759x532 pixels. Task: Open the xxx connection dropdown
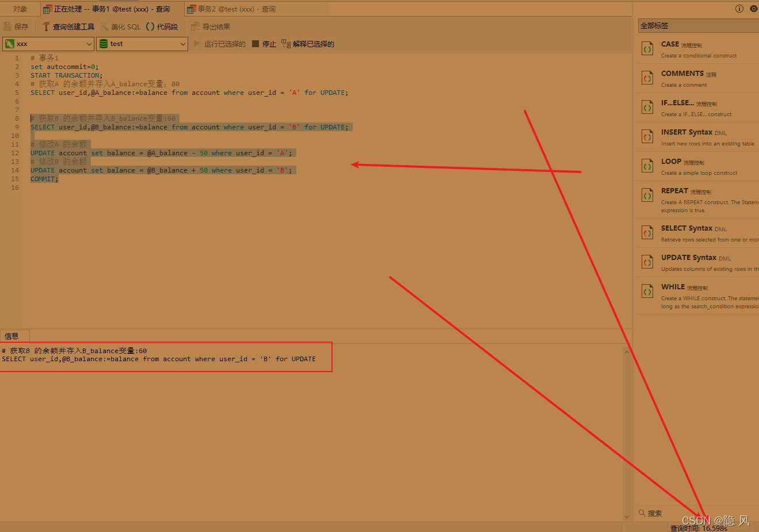click(48, 44)
